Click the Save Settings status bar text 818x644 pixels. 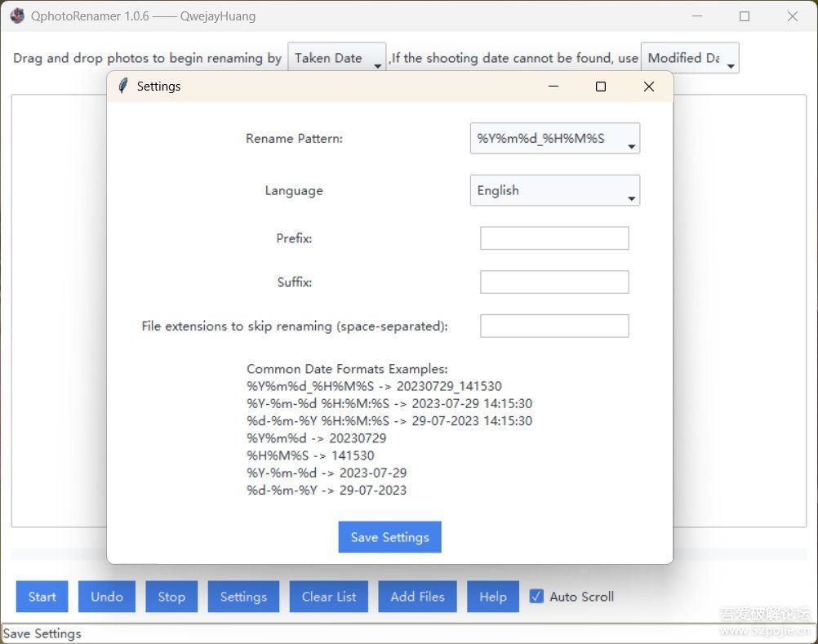pos(42,633)
